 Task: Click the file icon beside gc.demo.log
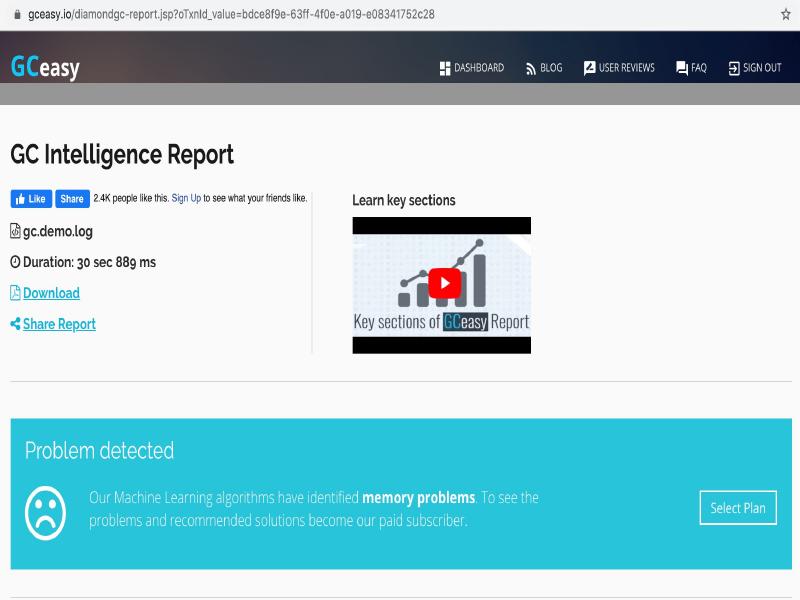(15, 231)
